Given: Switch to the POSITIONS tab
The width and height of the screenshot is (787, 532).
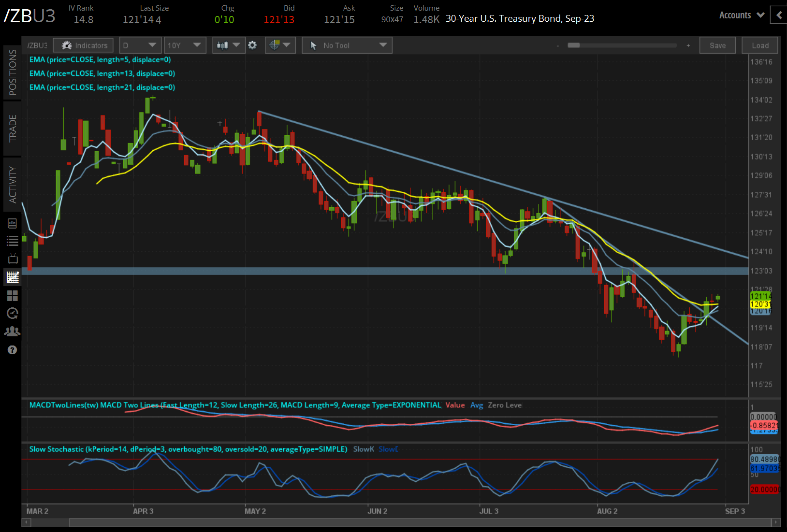Looking at the screenshot, I should click(x=13, y=72).
